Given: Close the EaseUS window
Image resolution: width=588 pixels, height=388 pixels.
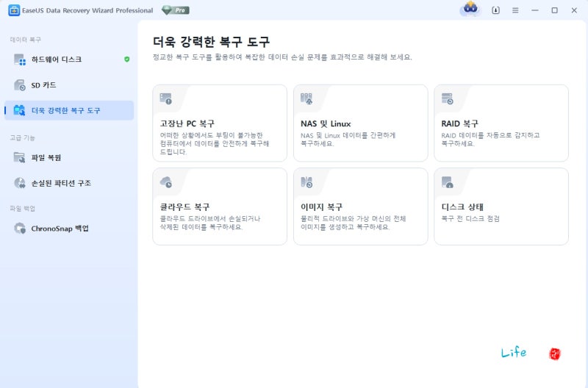Looking at the screenshot, I should (x=574, y=10).
